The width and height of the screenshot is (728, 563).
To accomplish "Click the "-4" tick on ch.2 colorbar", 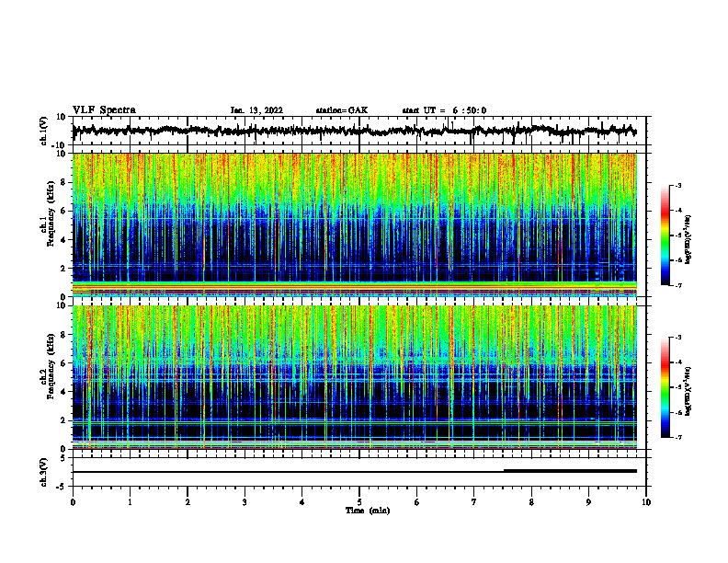I will point(677,362).
